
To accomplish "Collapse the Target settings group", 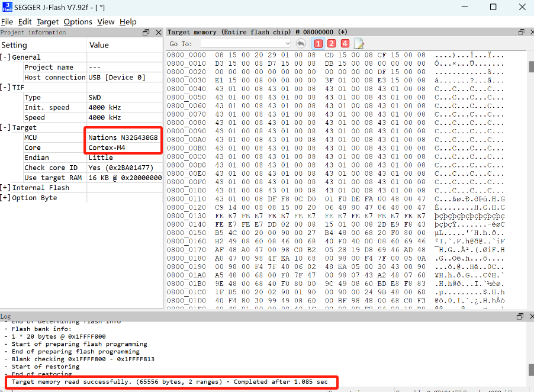I will [x=5, y=127].
